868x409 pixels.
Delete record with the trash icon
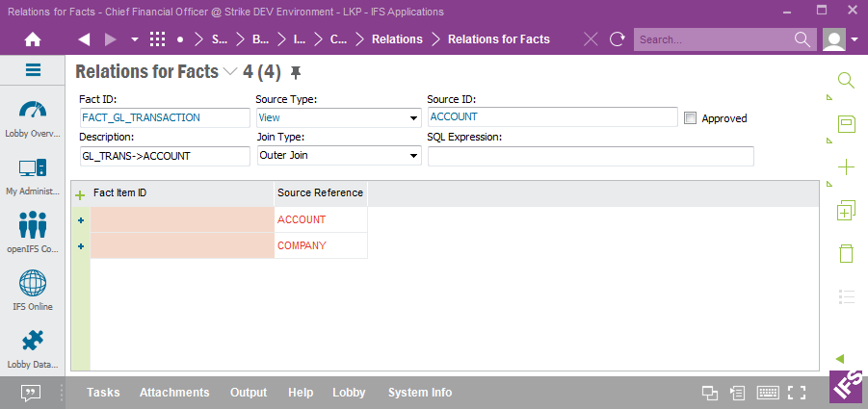coord(847,253)
